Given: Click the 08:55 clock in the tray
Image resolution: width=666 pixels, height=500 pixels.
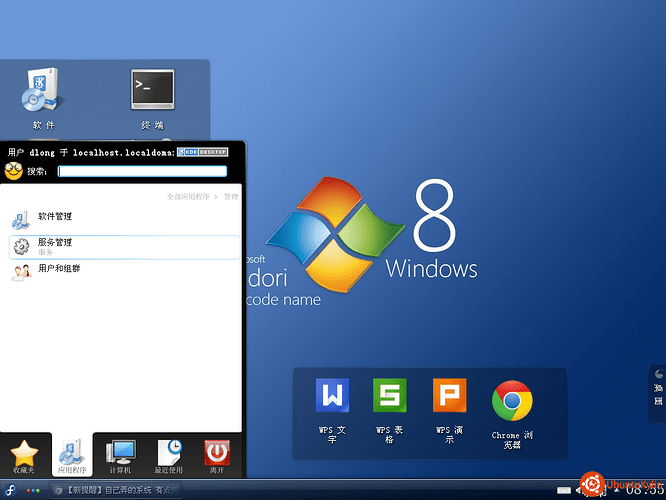Looking at the screenshot, I should coord(644,491).
